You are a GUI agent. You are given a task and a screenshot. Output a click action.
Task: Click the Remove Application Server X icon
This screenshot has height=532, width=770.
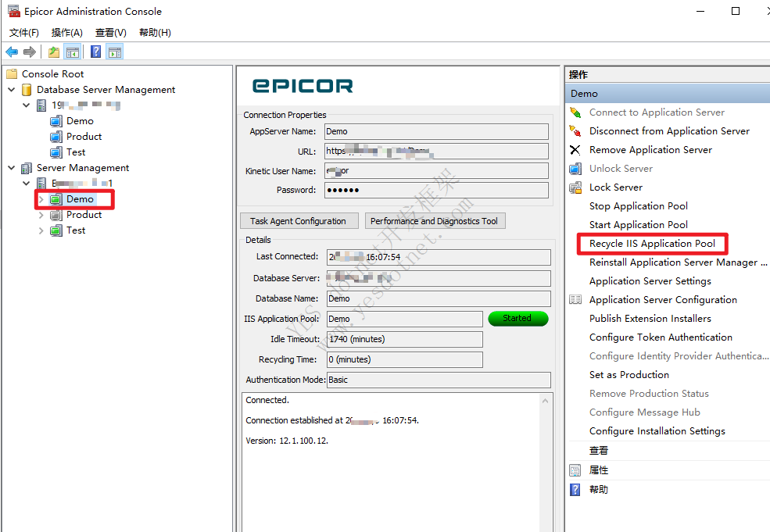(575, 149)
